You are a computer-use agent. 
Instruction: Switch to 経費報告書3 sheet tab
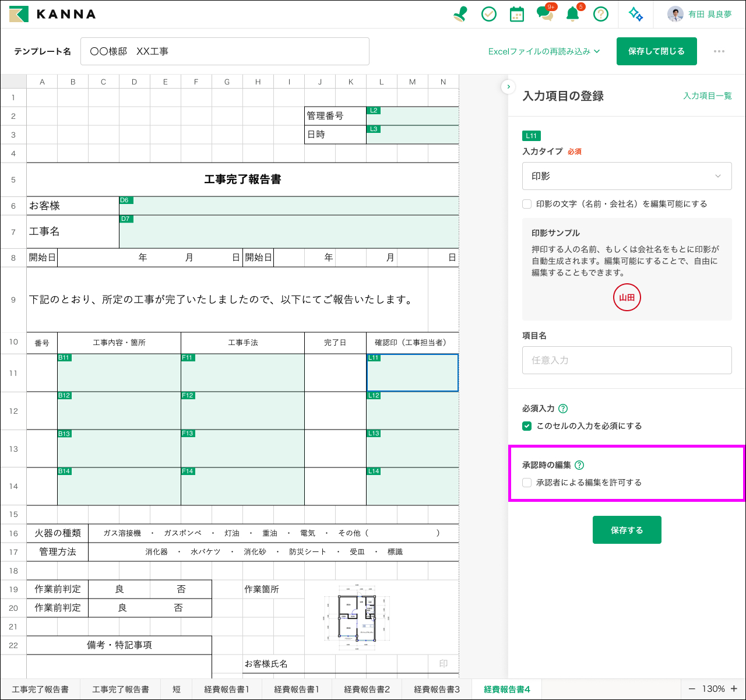437,689
